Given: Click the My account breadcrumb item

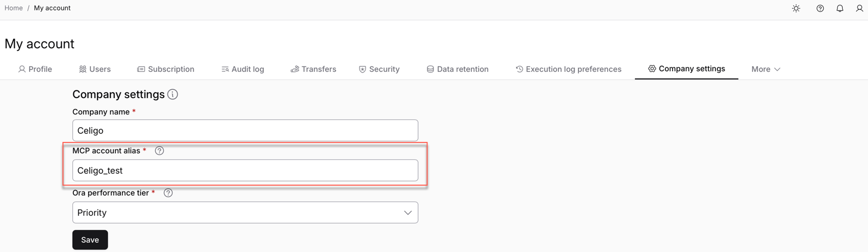Looking at the screenshot, I should coord(52,8).
